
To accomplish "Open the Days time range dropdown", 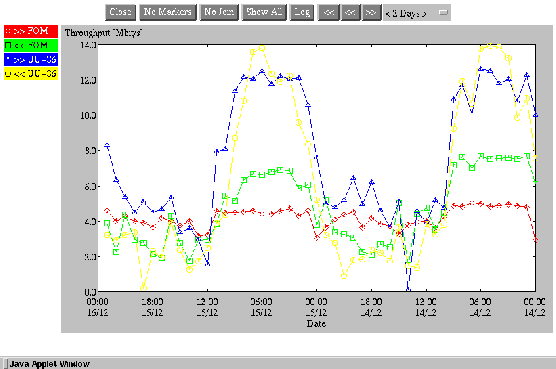I will click(417, 12).
